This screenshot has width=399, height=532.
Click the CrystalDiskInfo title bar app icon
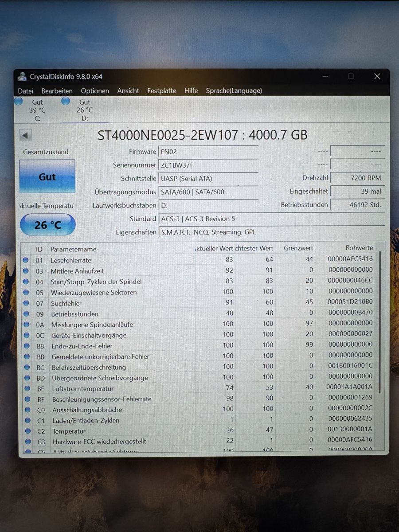click(22, 76)
